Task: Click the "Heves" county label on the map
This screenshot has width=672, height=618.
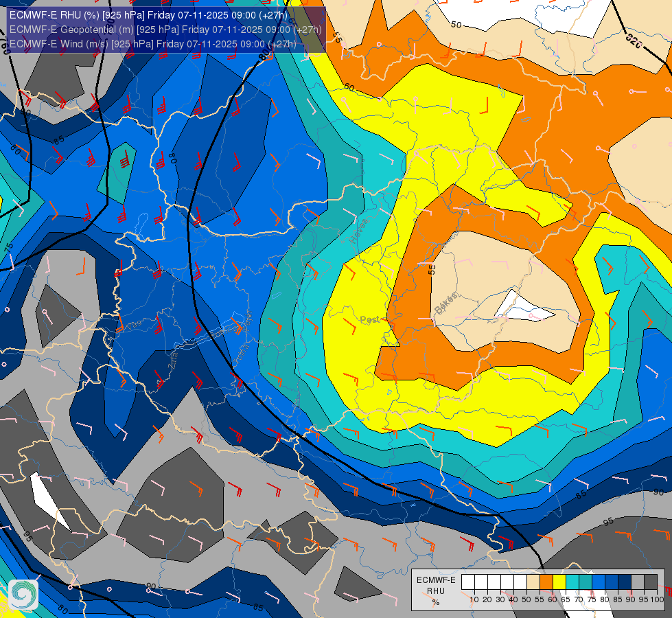Action: [x=358, y=230]
